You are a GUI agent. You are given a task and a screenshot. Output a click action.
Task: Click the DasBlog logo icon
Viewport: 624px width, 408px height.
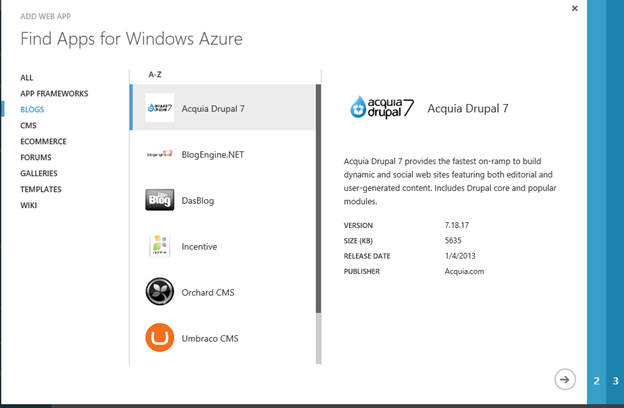pos(160,200)
